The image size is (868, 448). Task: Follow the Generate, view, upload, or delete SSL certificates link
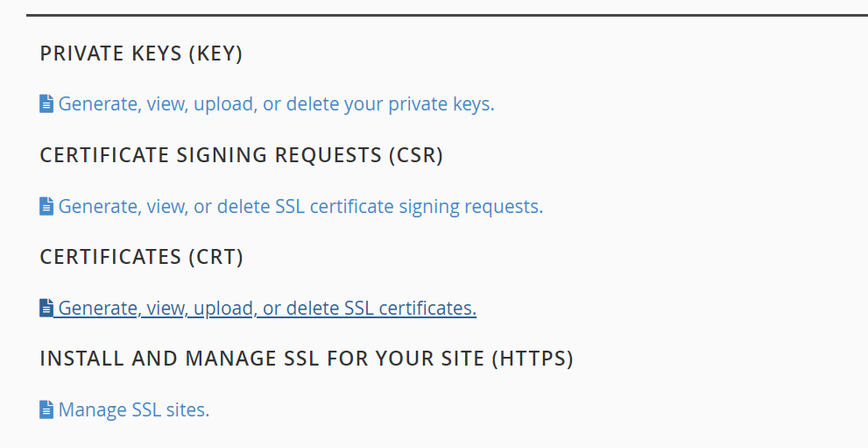click(x=267, y=309)
